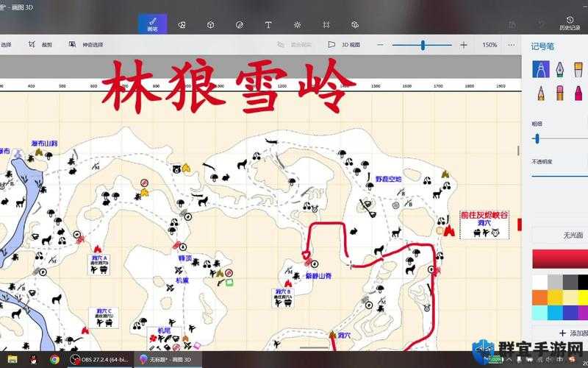Click 瀑布山洞 label on map
588x368 pixels.
click(44, 144)
